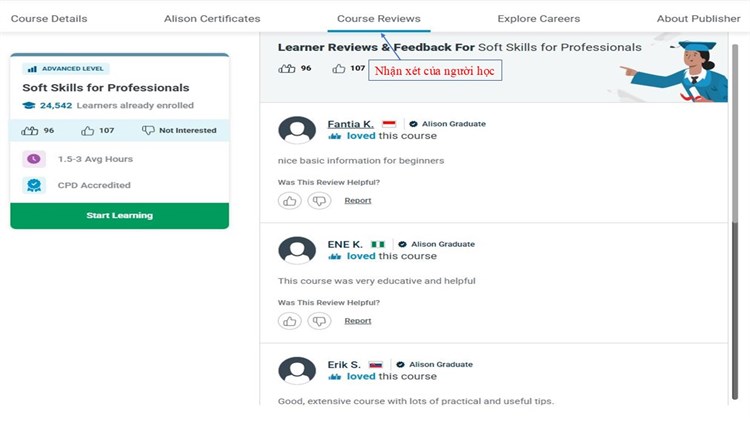This screenshot has width=750, height=422.
Task: Click loved rating icon under Fantia K.
Action: pos(335,136)
